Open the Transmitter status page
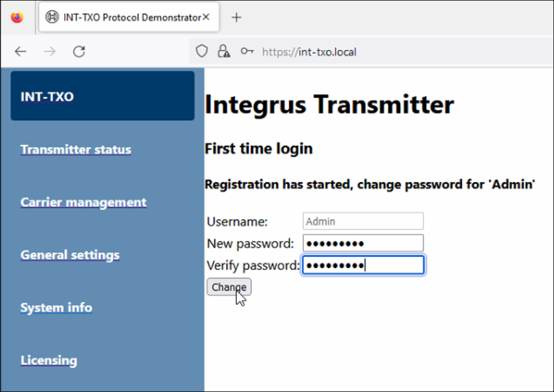The image size is (554, 392). [x=75, y=149]
